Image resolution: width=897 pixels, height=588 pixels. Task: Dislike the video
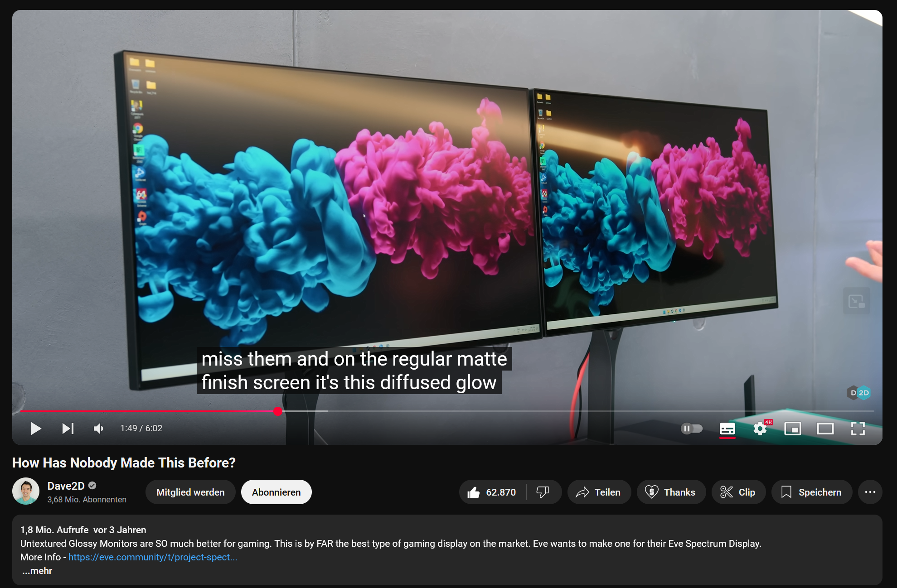pyautogui.click(x=543, y=492)
